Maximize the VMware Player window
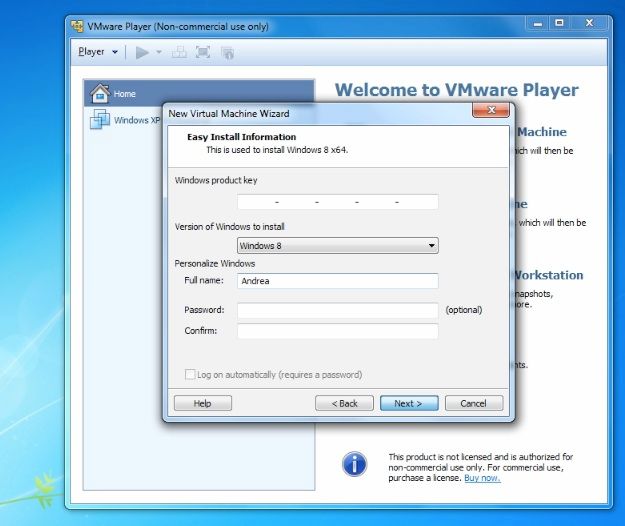Screen dimensions: 625x526 click(x=560, y=23)
